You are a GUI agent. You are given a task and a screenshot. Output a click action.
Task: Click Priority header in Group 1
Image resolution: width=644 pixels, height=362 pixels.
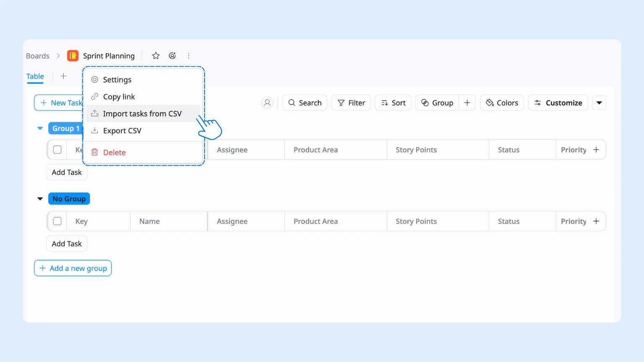[574, 150]
